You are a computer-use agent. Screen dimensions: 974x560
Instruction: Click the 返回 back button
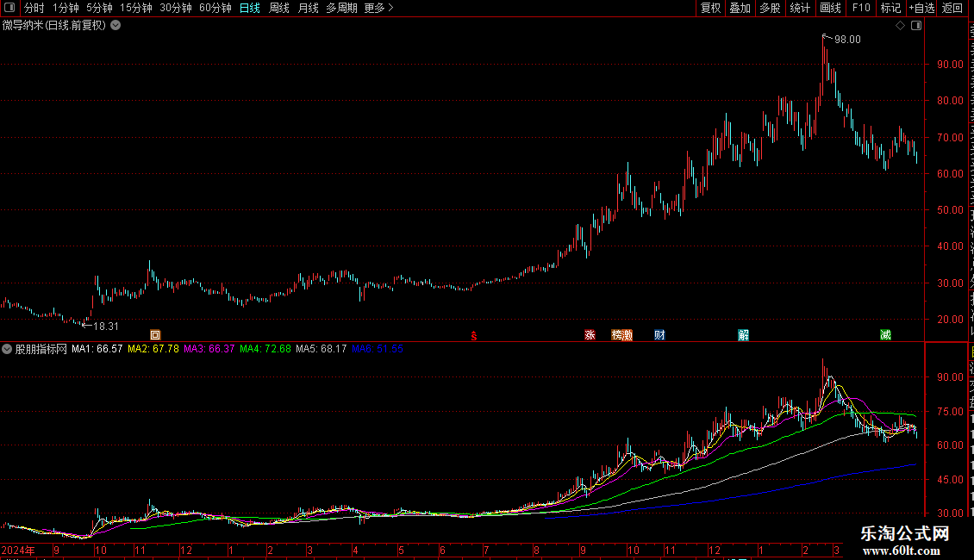pos(952,8)
